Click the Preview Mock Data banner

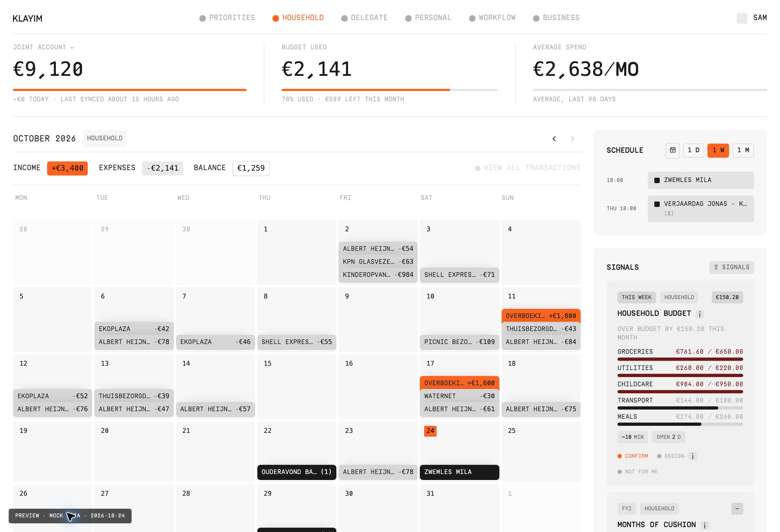click(70, 516)
